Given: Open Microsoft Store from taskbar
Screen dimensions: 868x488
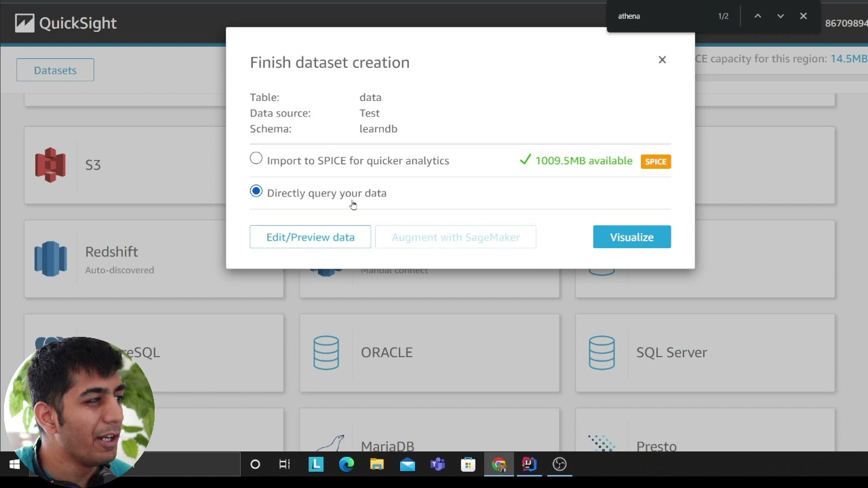Looking at the screenshot, I should pyautogui.click(x=468, y=464).
